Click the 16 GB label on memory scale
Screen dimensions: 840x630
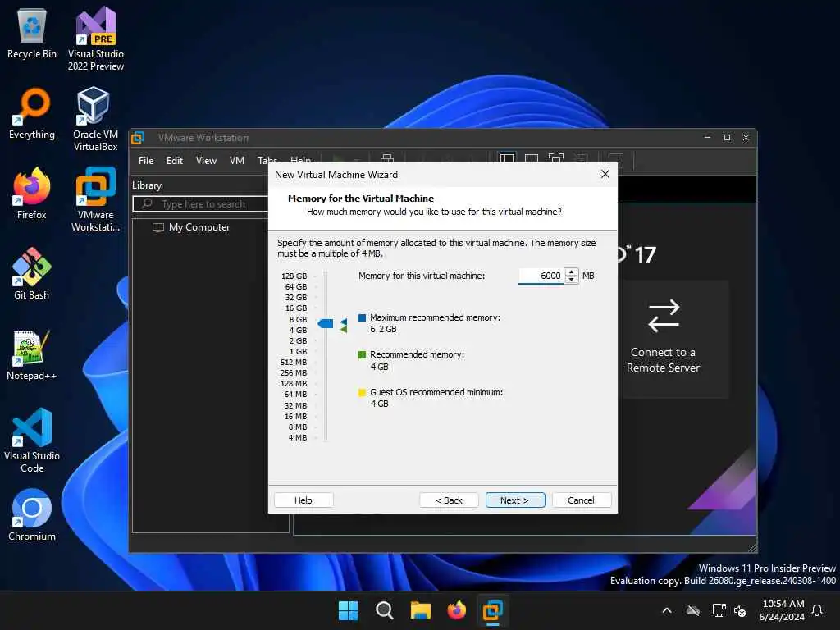point(295,308)
